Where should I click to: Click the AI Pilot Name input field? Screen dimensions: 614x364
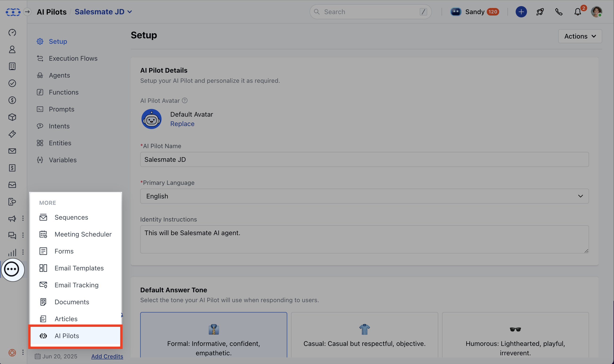(364, 159)
